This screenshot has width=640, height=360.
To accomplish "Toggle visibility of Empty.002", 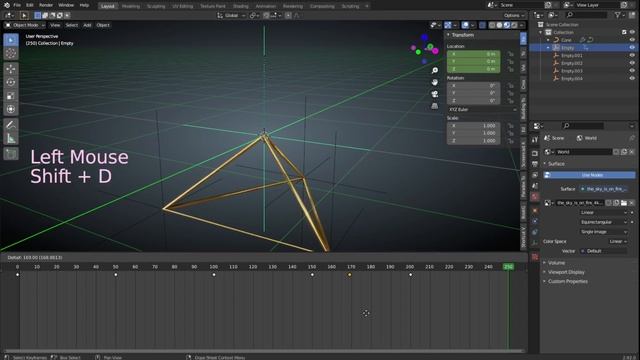I will click(632, 63).
